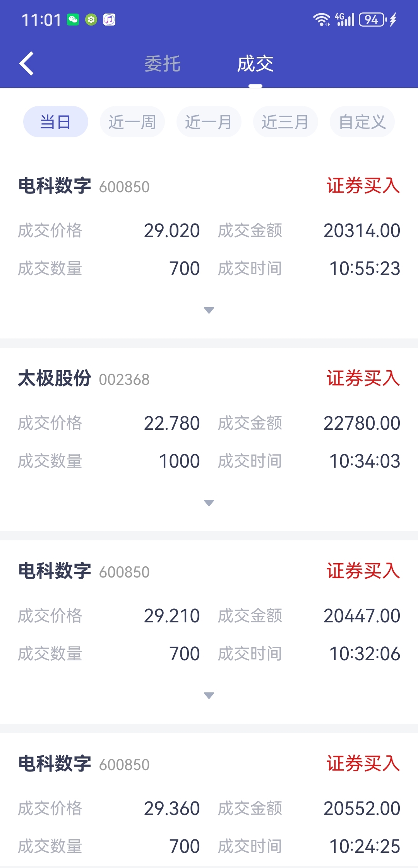The height and width of the screenshot is (868, 418).
Task: Select the 成交 tab
Action: tap(255, 64)
